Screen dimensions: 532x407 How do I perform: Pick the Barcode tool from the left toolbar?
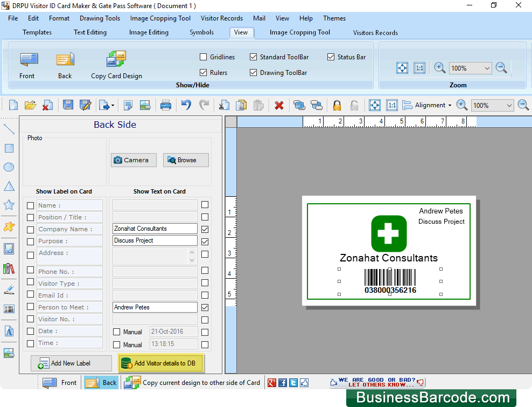(9, 309)
